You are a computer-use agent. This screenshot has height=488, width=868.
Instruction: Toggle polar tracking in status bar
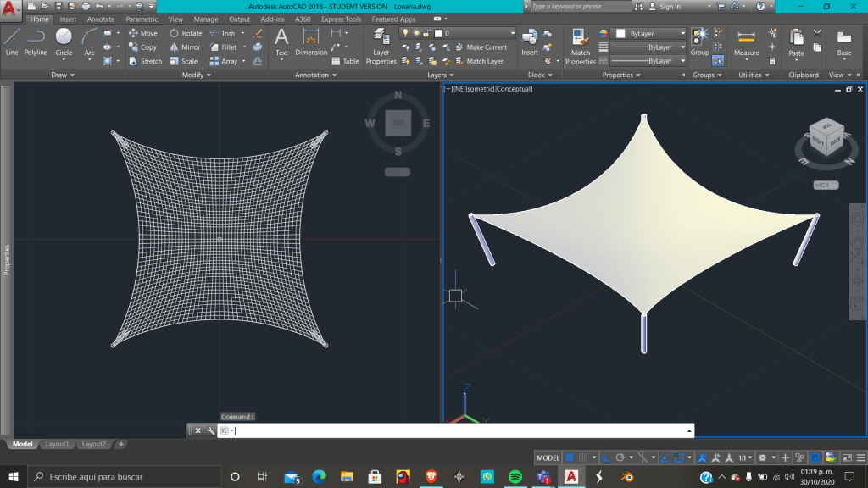[x=620, y=457]
